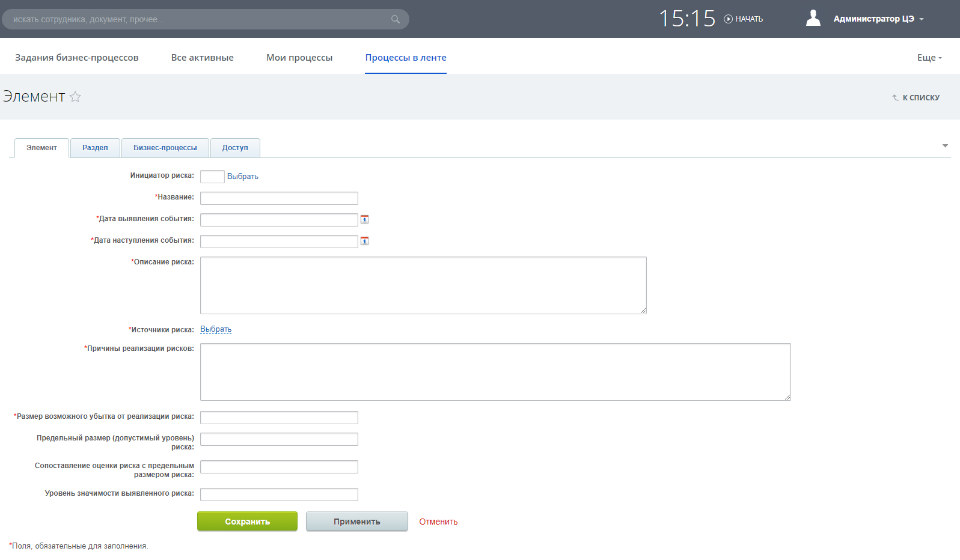Star the Элемент page as favorite
Image resolution: width=960 pixels, height=560 pixels.
coord(75,97)
